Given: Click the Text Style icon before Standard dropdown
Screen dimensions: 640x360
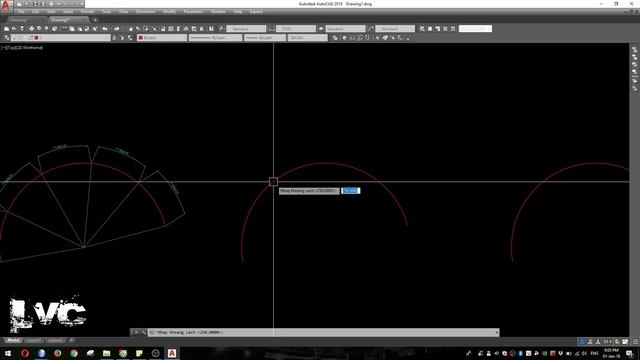Looking at the screenshot, I should pyautogui.click(x=221, y=29).
